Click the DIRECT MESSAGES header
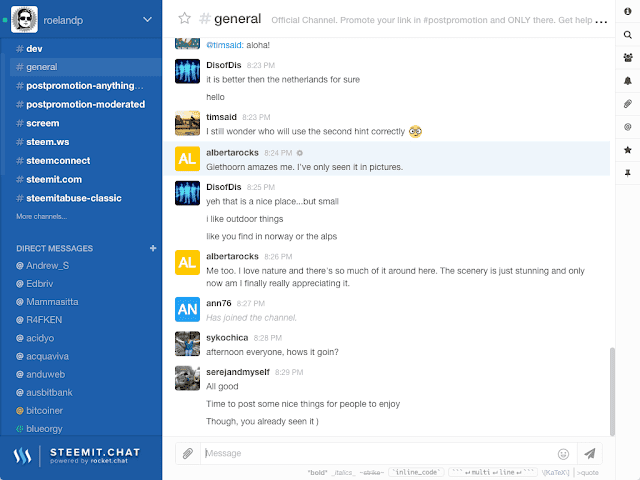The image size is (640, 480). pyautogui.click(x=55, y=249)
